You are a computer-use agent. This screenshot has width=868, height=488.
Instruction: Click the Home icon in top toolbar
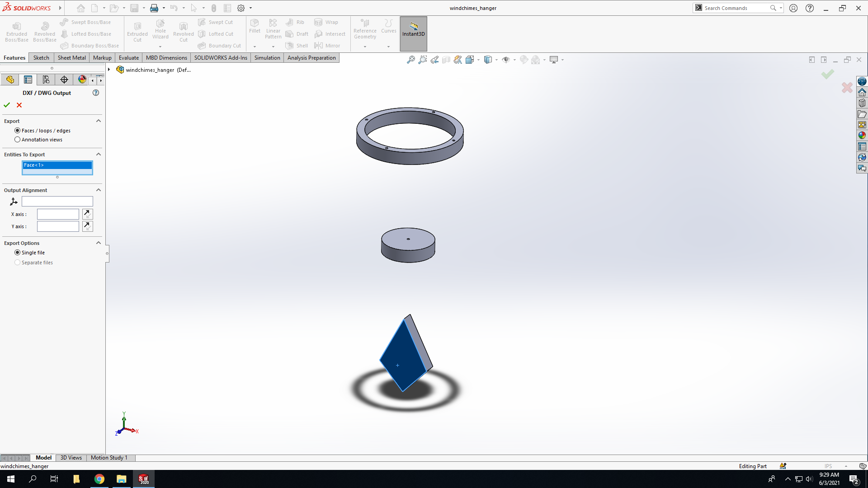point(80,8)
